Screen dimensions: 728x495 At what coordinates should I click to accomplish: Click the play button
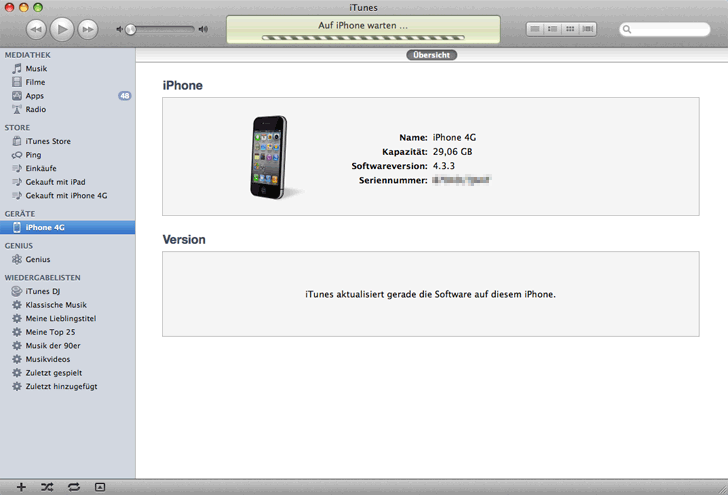coord(62,29)
